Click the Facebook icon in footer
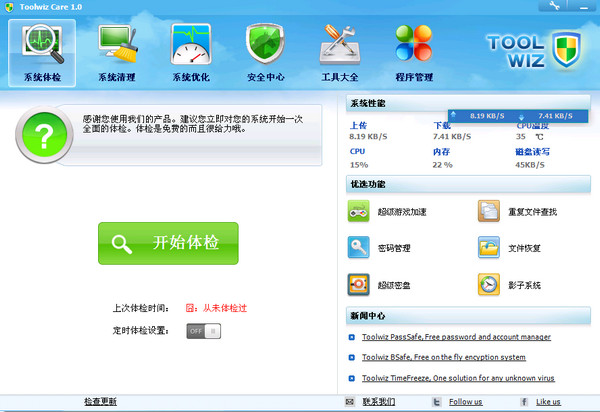This screenshot has height=412, width=600. [x=524, y=402]
